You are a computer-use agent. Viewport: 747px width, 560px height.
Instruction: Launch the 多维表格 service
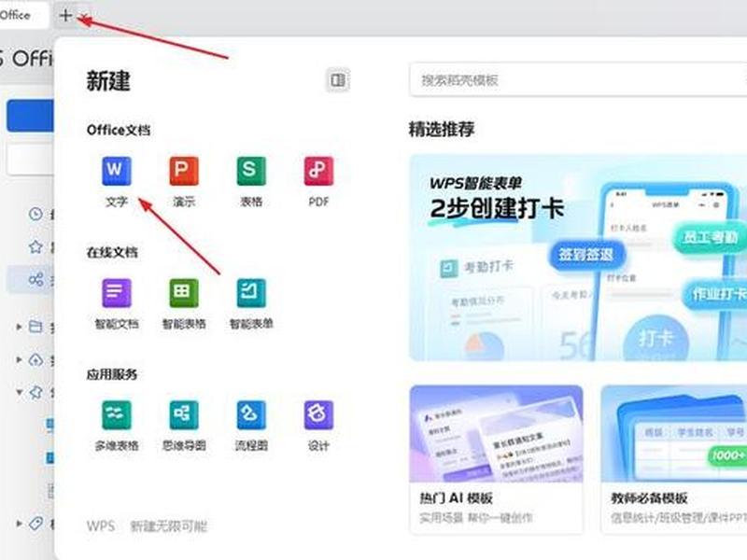pos(116,426)
